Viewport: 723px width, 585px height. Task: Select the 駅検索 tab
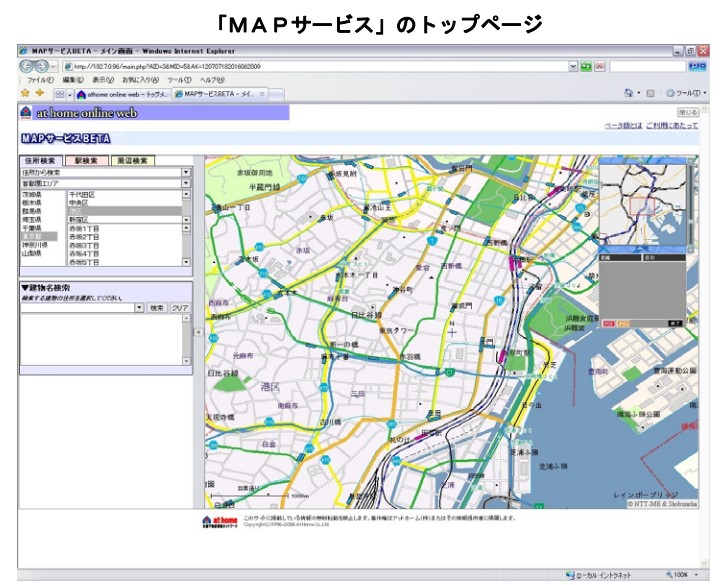pos(87,161)
